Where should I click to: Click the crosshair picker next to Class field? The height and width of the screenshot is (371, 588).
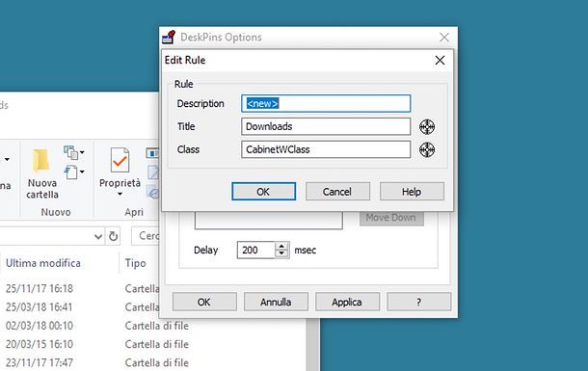pos(427,149)
